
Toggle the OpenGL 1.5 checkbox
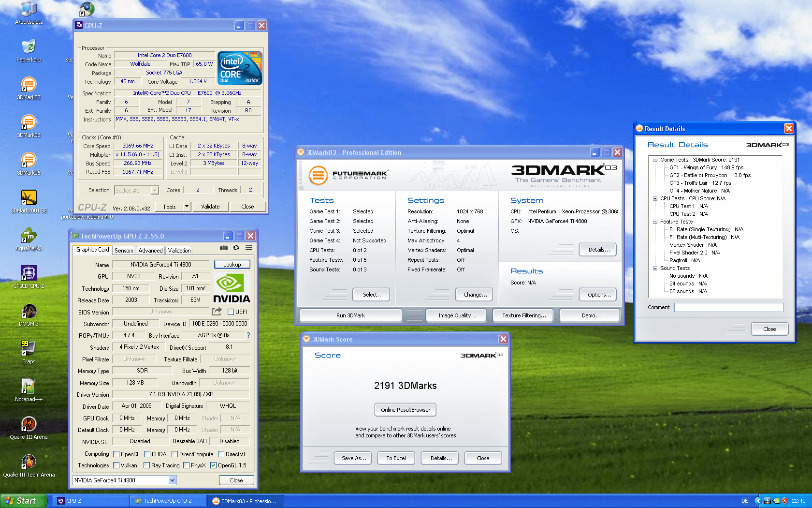click(x=214, y=465)
